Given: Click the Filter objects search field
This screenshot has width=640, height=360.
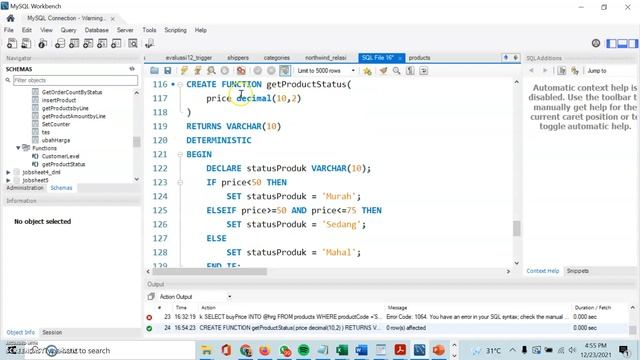Looking at the screenshot, I should [76, 80].
